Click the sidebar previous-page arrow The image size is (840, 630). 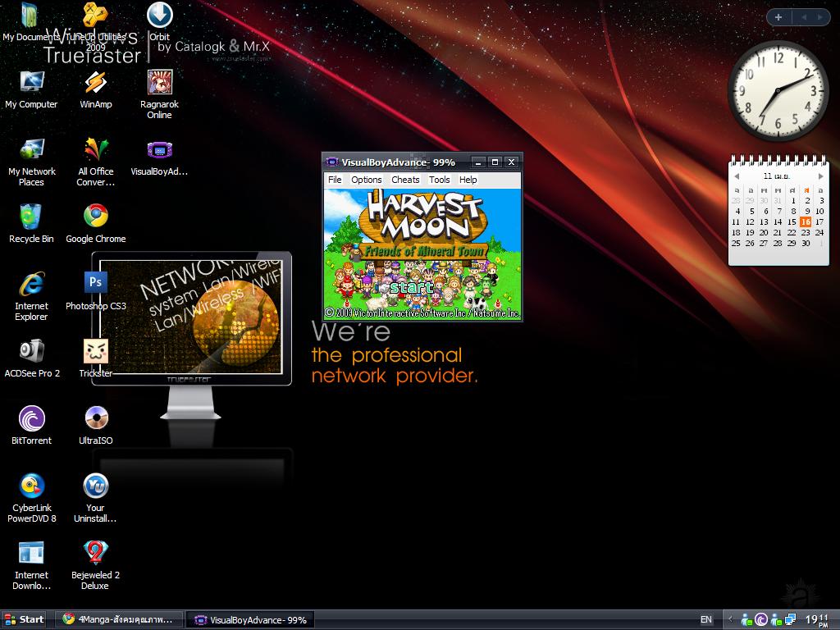click(804, 17)
